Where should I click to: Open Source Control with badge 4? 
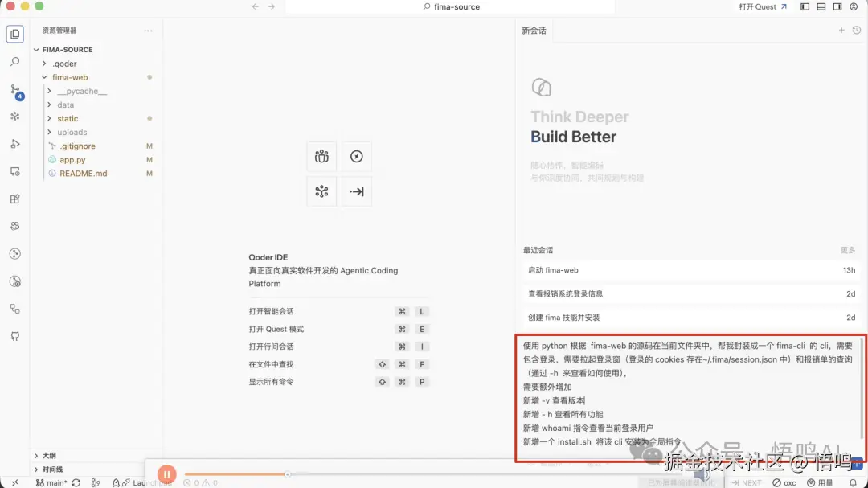pos(15,90)
